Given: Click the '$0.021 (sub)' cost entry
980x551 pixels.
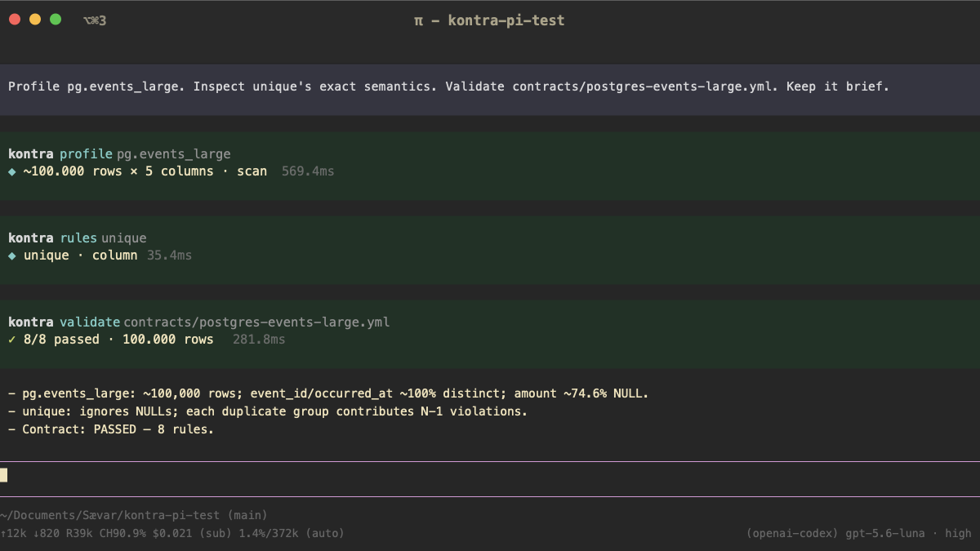Looking at the screenshot, I should (x=193, y=533).
